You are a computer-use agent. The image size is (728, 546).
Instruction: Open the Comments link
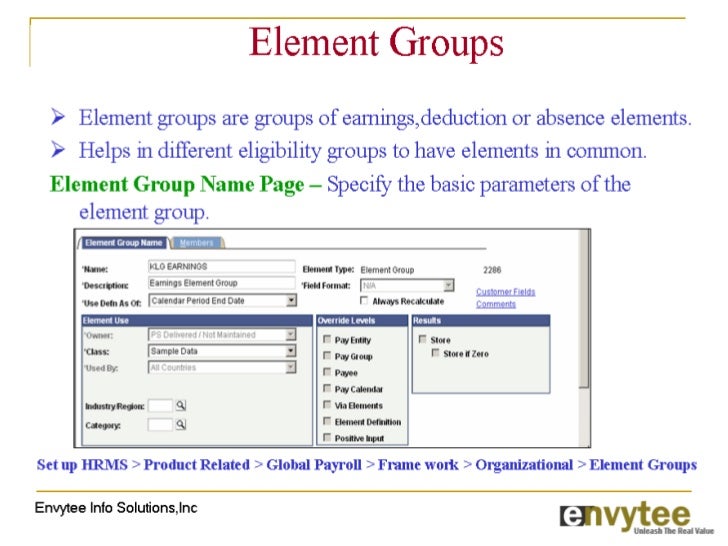[x=496, y=304]
